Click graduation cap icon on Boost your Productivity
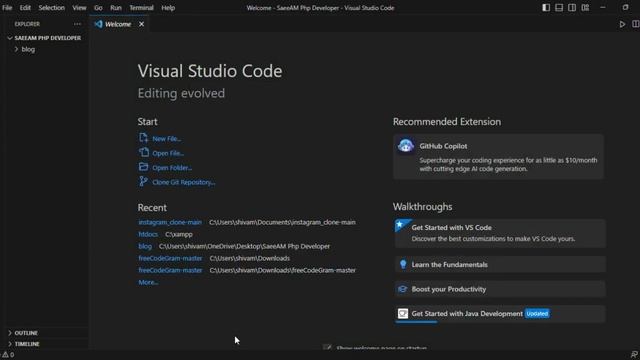Screen dimensions: 640x360 pyautogui.click(x=402, y=289)
